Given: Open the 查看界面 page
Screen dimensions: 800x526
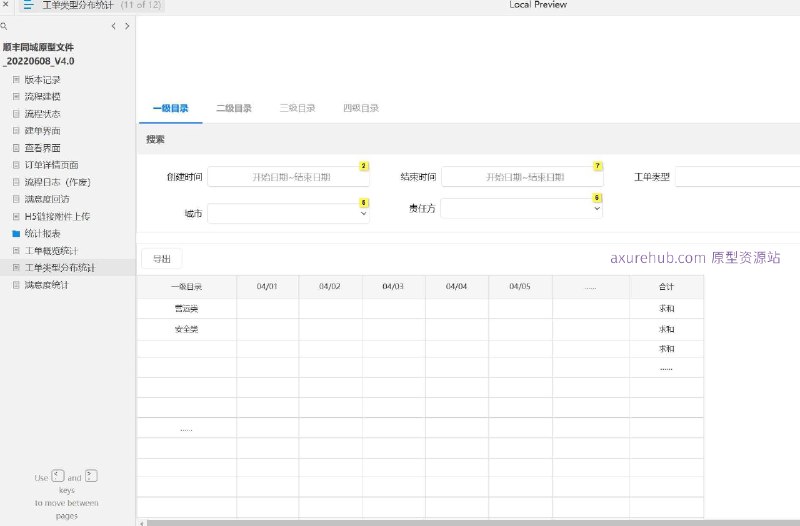Looking at the screenshot, I should [x=42, y=148].
